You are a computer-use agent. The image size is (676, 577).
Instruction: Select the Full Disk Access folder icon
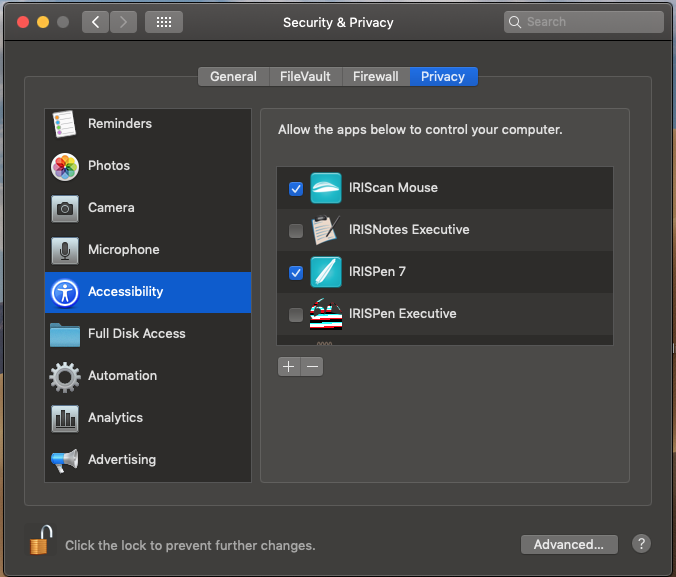click(65, 334)
